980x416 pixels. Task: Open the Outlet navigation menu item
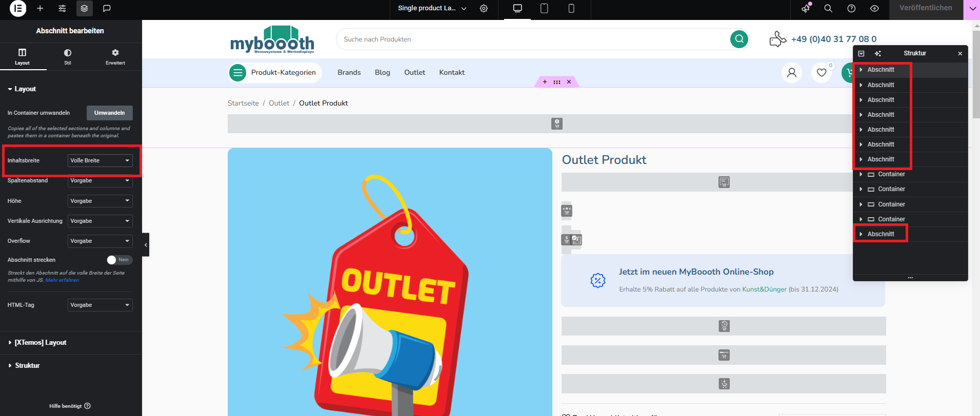coord(415,73)
